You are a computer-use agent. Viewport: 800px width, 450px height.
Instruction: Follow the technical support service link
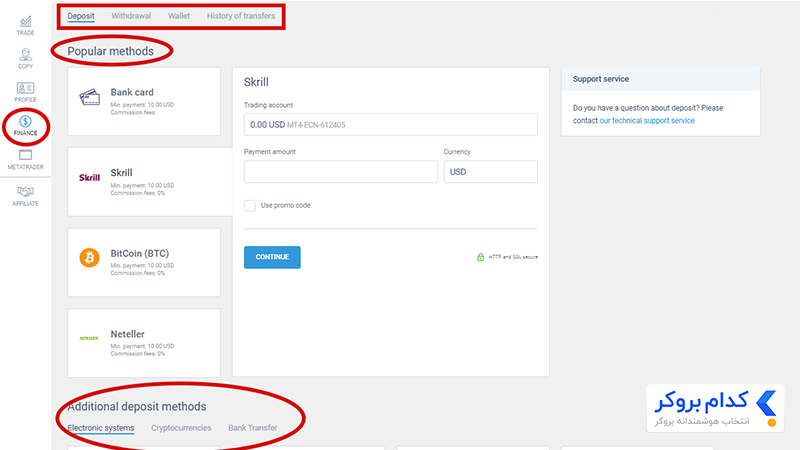click(647, 120)
